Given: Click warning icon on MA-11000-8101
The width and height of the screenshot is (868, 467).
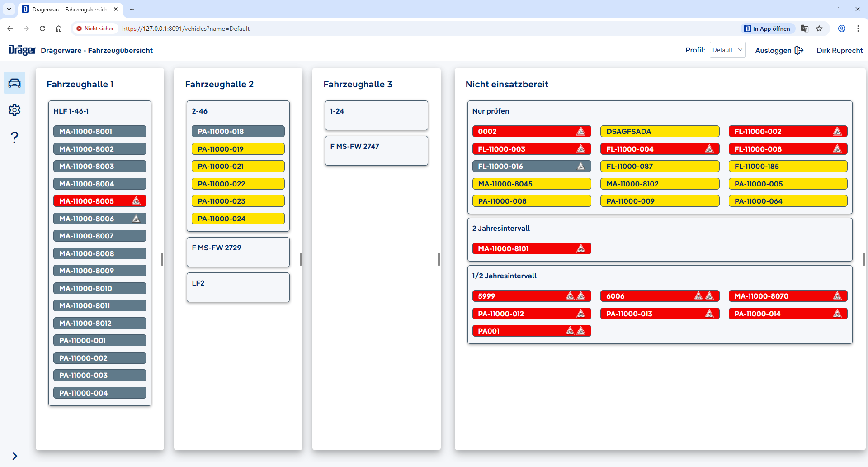Looking at the screenshot, I should click(581, 249).
